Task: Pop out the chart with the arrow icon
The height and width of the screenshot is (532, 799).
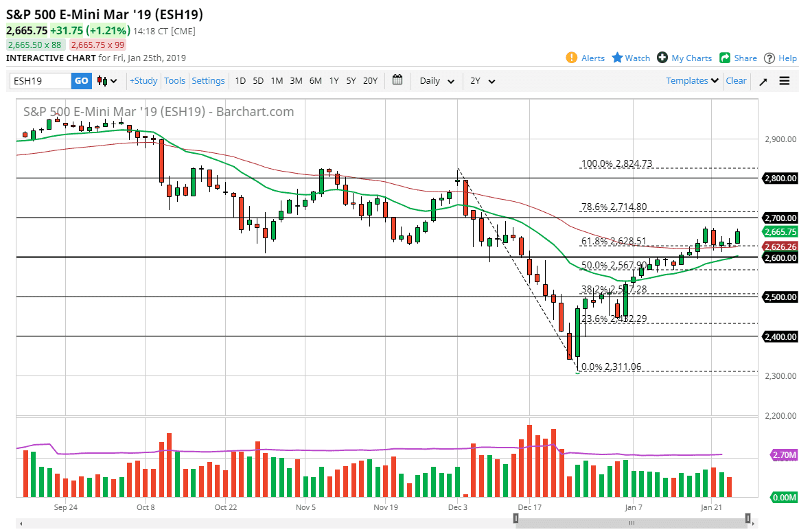Action: [763, 80]
